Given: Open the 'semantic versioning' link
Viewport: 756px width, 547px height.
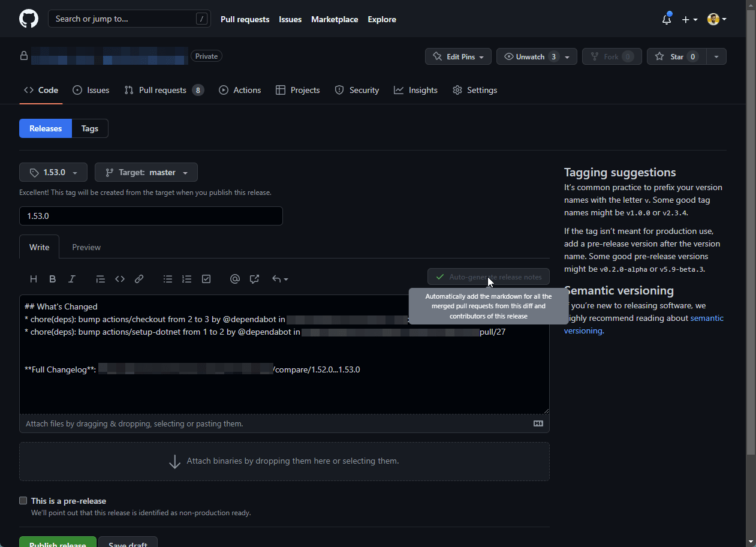Looking at the screenshot, I should click(x=707, y=318).
